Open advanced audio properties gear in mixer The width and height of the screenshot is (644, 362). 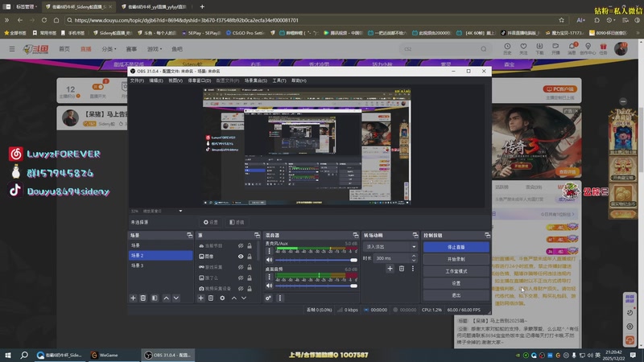[268, 298]
